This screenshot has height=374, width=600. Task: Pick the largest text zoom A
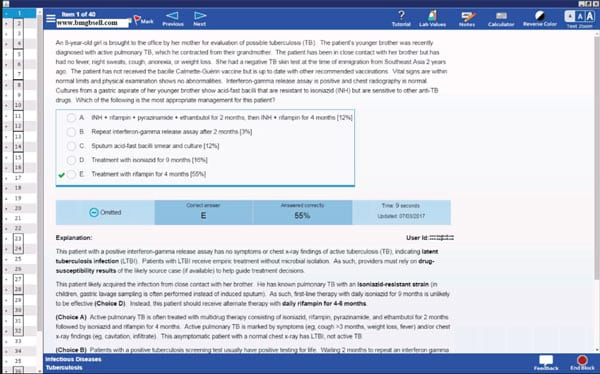coord(590,16)
